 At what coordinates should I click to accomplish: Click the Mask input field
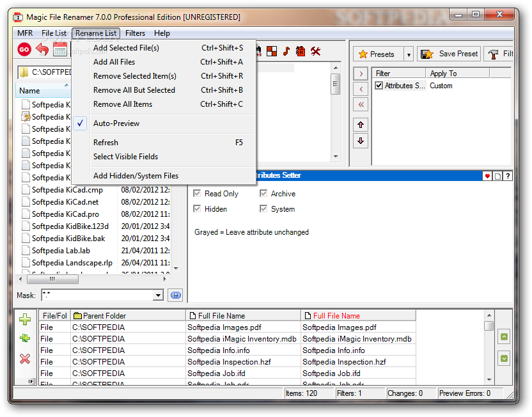coord(97,295)
